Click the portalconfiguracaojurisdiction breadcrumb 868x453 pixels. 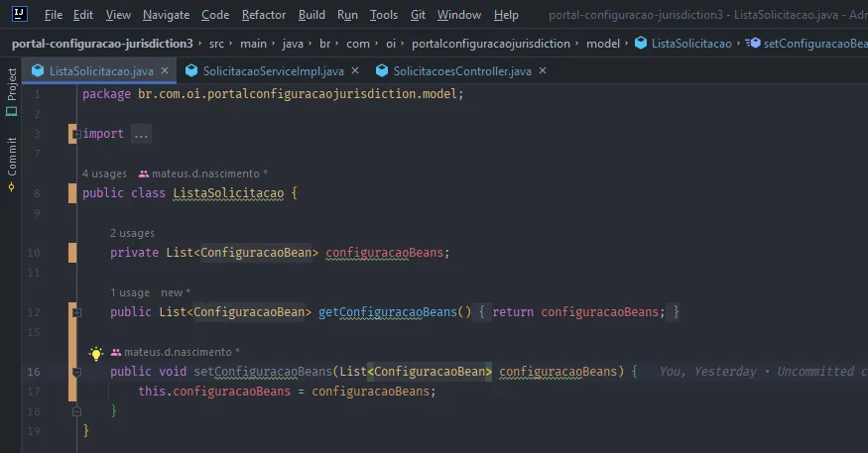(491, 44)
